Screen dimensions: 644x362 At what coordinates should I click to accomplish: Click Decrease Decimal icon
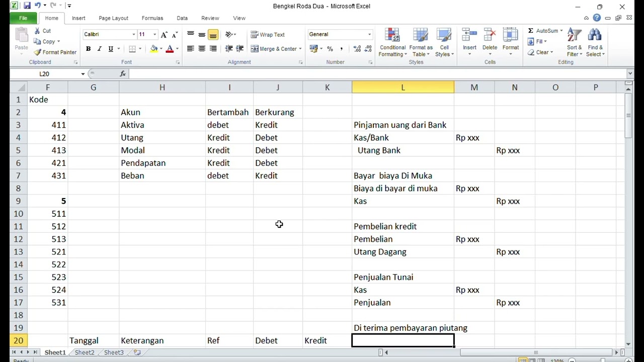[369, 49]
